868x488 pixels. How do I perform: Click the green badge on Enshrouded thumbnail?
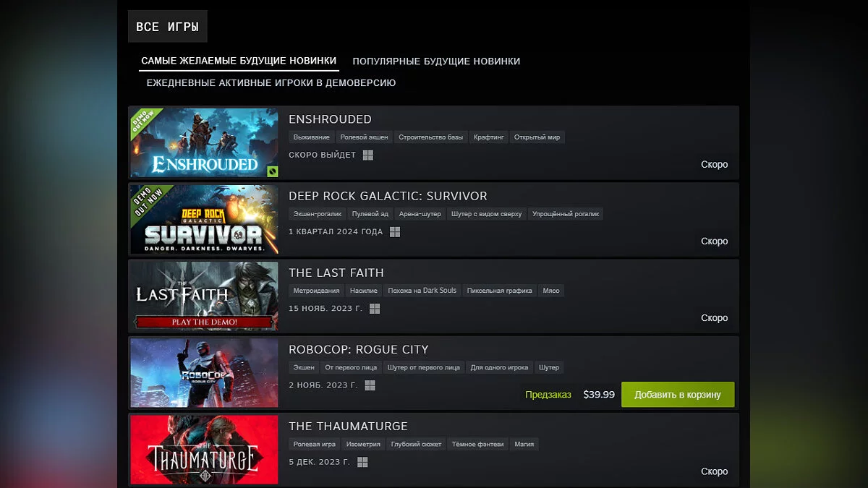(x=272, y=171)
